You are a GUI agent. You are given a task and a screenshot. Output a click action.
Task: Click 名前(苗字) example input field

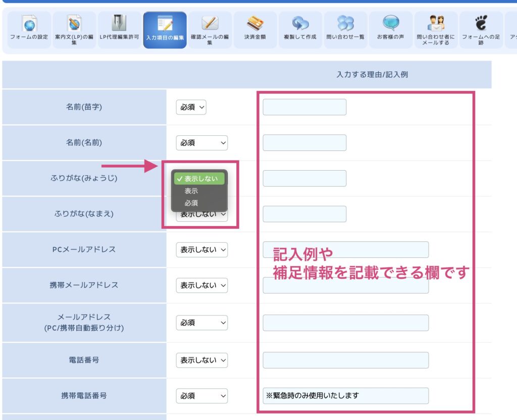coord(304,107)
